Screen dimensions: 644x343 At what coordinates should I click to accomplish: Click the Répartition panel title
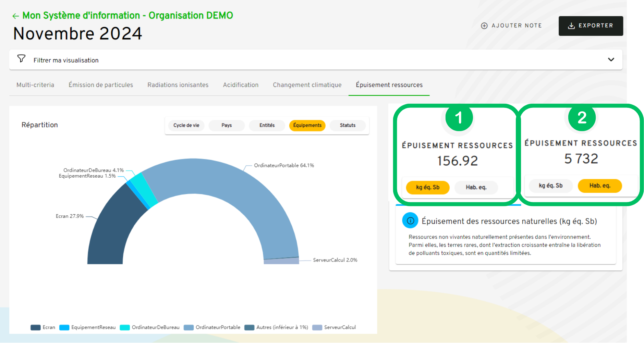40,125
